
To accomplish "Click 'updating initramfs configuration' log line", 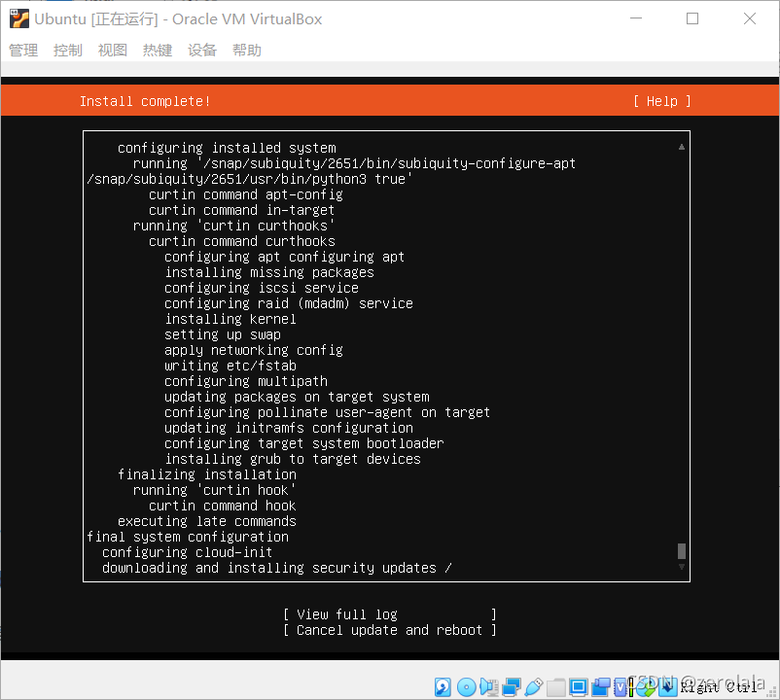I will click(x=289, y=428).
